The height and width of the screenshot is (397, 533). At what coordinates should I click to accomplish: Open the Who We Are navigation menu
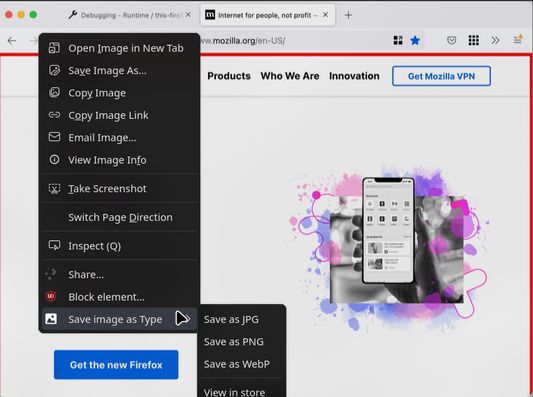click(290, 76)
